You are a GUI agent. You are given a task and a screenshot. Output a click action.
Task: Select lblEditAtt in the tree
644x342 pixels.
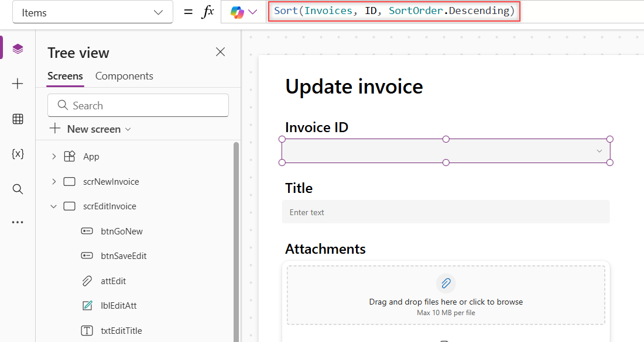[119, 306]
